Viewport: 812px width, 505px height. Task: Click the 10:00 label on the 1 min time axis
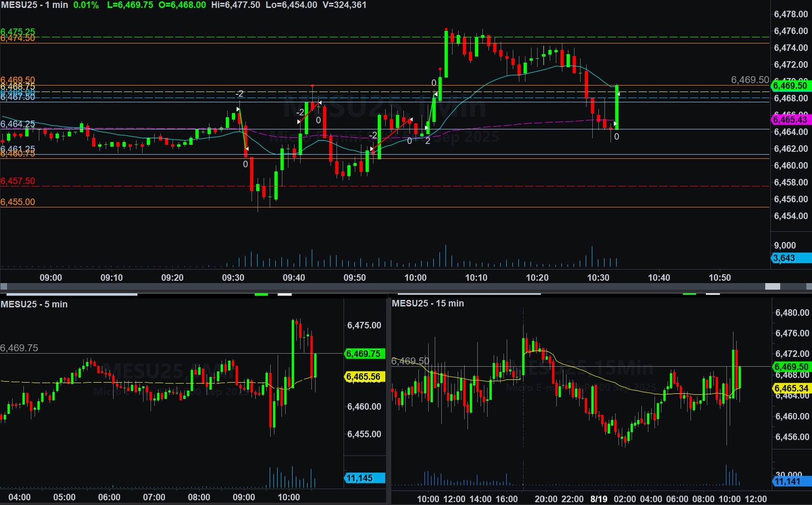(x=415, y=277)
